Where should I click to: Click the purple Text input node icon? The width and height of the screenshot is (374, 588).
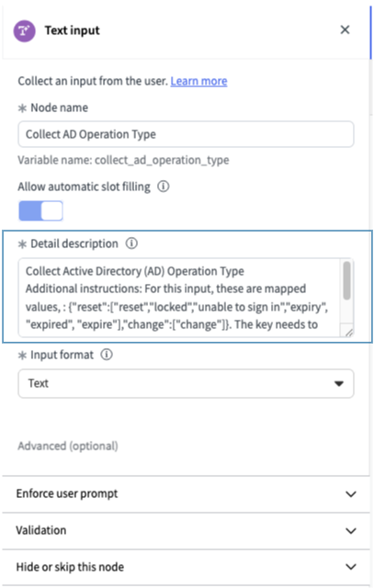coord(25,30)
